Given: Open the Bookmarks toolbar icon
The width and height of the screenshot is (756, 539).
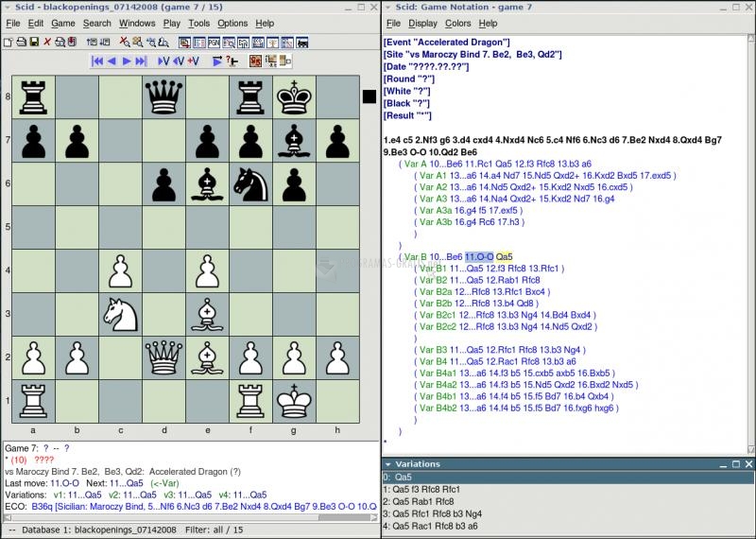Looking at the screenshot, I should tap(72, 42).
